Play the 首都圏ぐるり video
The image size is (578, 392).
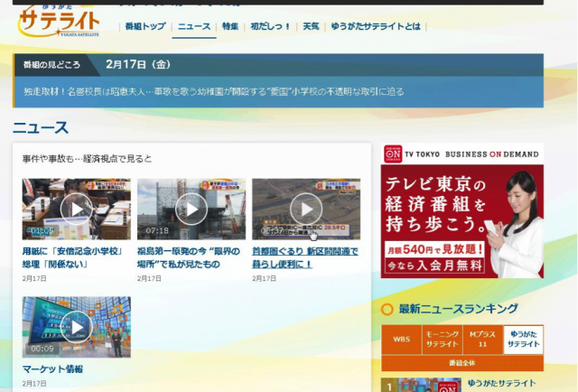tap(306, 209)
